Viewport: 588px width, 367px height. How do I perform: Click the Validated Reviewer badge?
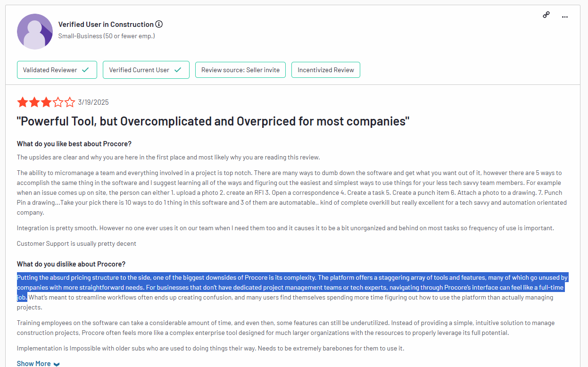[x=57, y=70]
